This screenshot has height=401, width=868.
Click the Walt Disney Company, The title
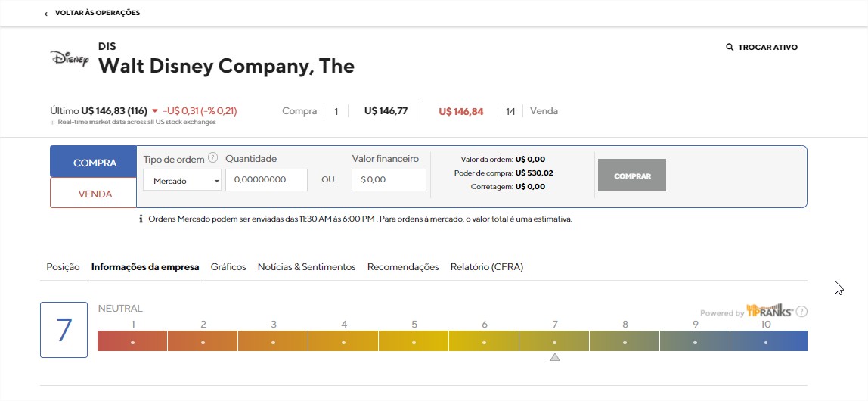226,66
